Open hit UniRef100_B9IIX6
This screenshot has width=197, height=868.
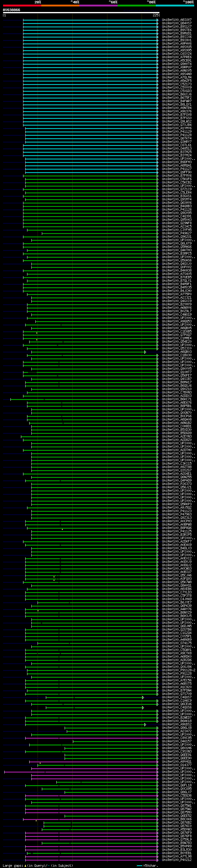[176, 37]
